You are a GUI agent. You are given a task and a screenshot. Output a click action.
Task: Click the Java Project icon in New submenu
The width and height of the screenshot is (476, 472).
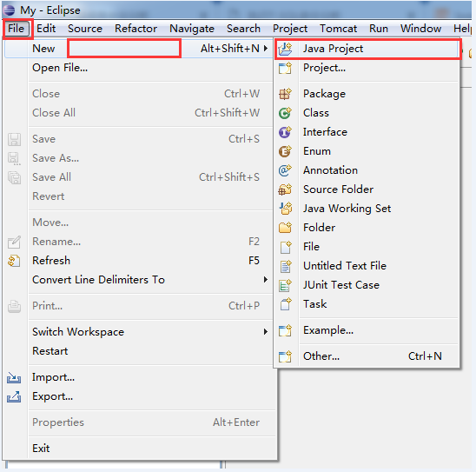[x=285, y=49]
